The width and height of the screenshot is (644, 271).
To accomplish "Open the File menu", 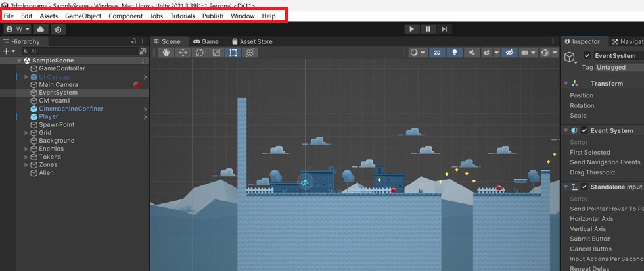I will tap(9, 16).
